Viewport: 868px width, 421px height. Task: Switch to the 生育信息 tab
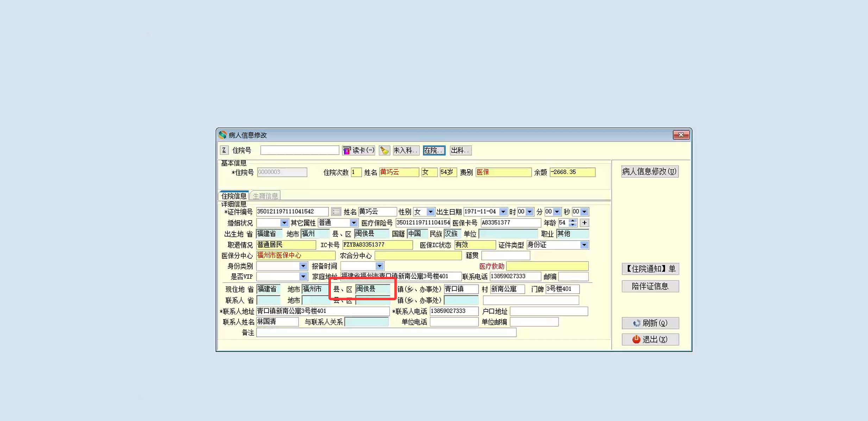pyautogui.click(x=265, y=196)
